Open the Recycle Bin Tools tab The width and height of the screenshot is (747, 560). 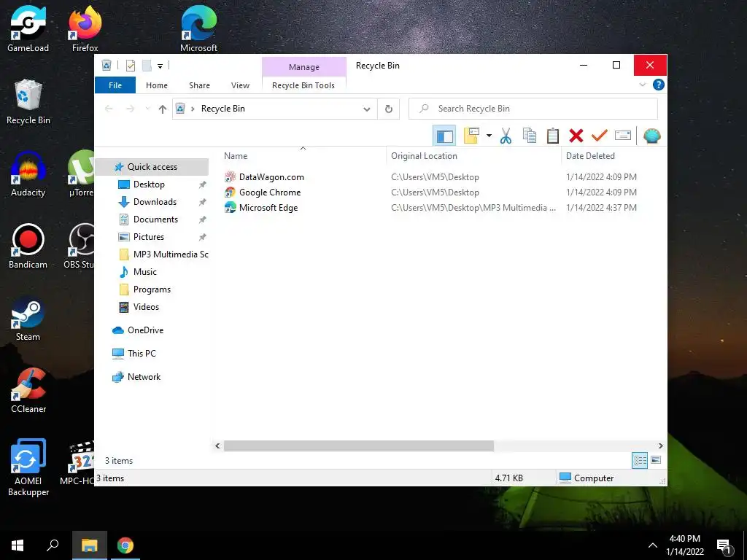pyautogui.click(x=303, y=85)
